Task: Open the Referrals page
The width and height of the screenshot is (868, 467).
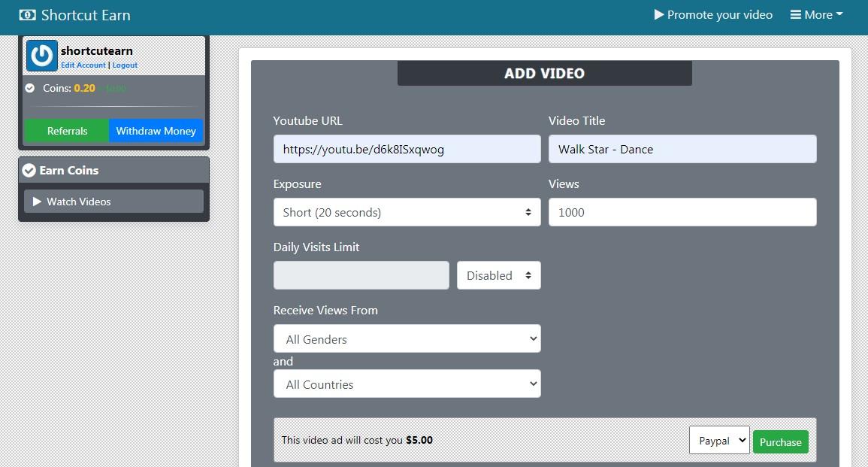Action: [x=67, y=130]
